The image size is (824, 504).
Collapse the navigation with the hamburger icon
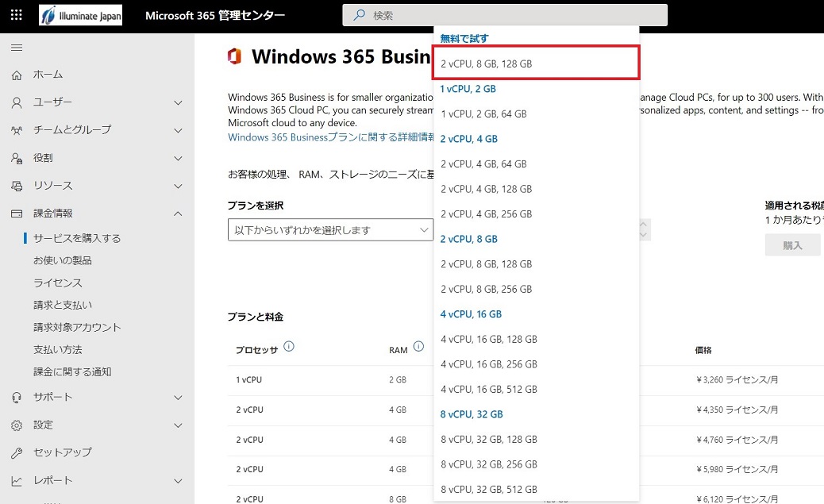click(x=17, y=48)
